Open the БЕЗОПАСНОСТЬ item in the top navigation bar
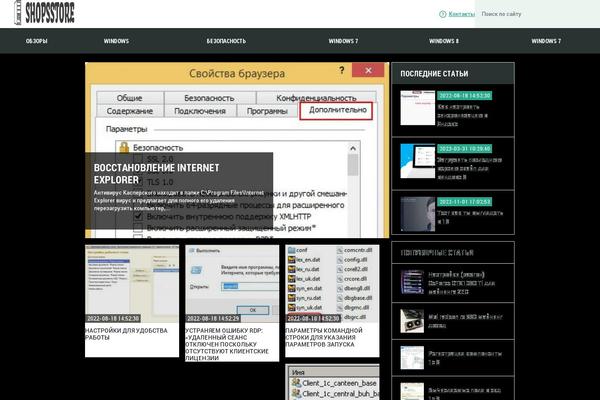600x400 pixels. point(226,41)
